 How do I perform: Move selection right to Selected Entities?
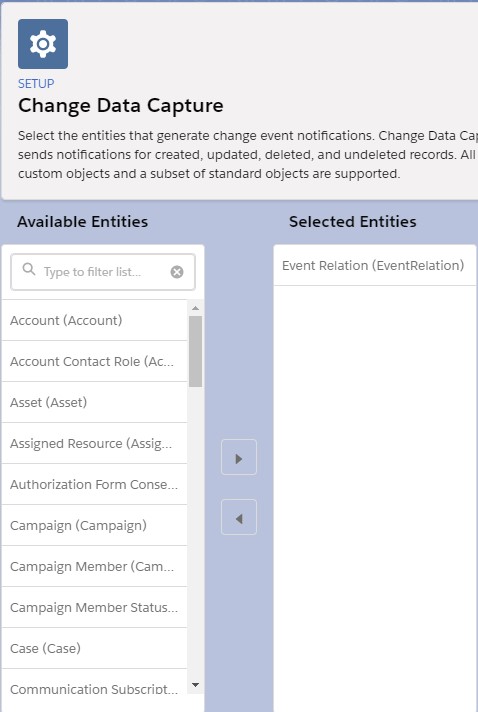pyautogui.click(x=239, y=457)
